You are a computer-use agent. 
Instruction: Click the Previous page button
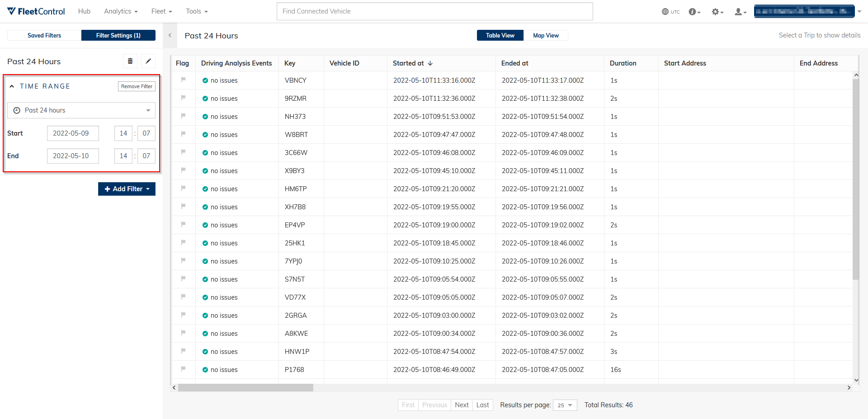(x=434, y=405)
